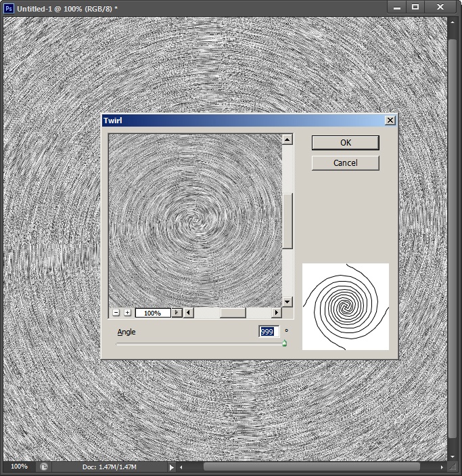
Task: Click document vertical scrollbar down arrow
Action: coord(453,456)
